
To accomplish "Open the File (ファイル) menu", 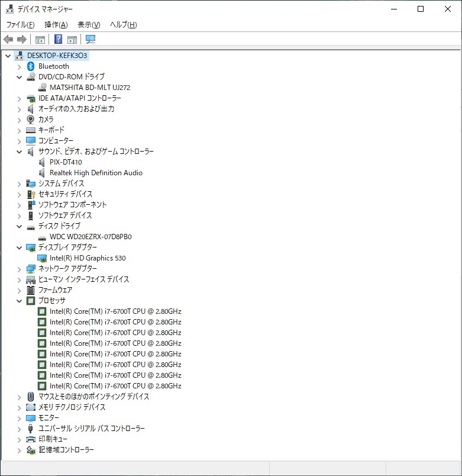I will tap(20, 25).
